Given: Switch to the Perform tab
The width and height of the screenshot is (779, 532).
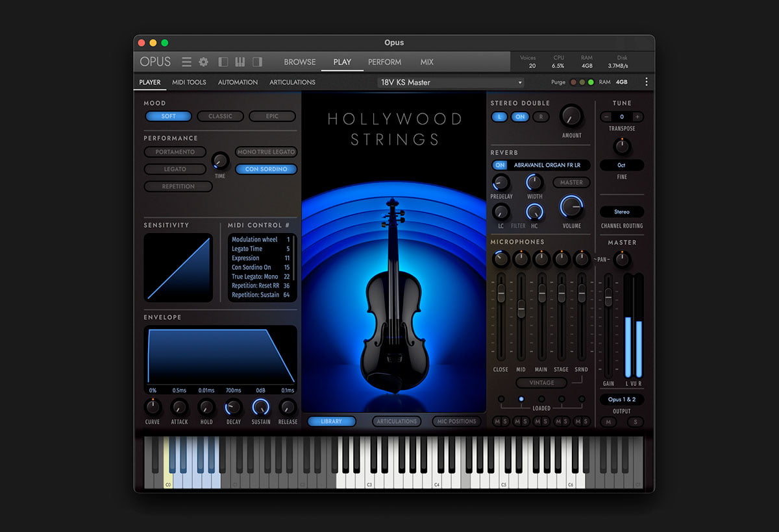Looking at the screenshot, I should (384, 62).
